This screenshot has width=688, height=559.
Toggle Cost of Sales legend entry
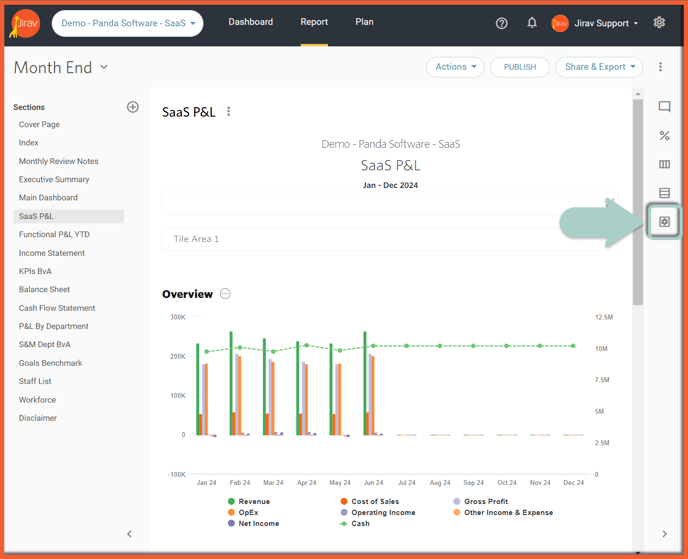tap(370, 501)
